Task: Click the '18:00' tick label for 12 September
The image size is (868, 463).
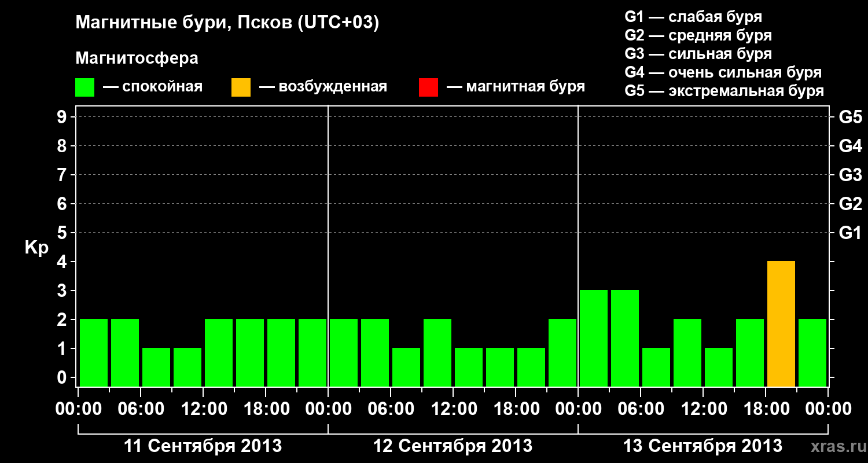Action: coord(516,409)
